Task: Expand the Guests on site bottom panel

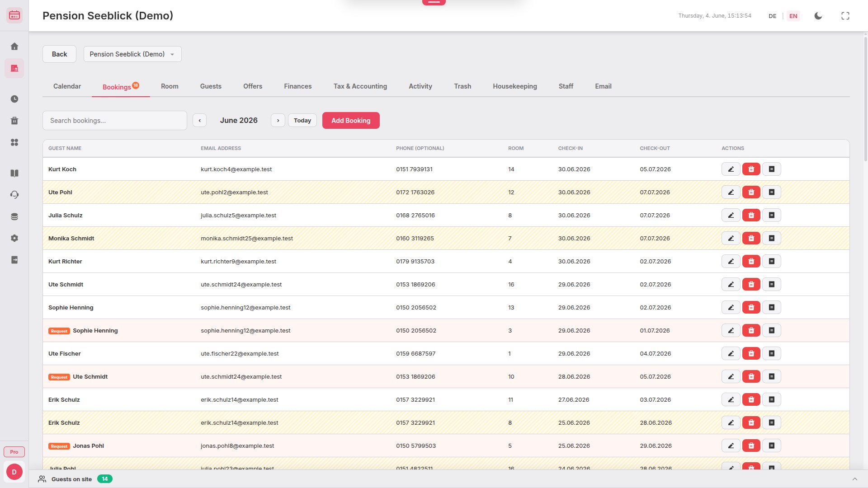Action: coord(854,479)
